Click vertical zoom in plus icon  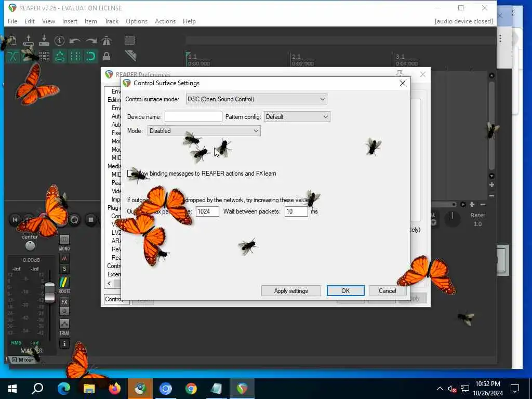click(x=491, y=185)
